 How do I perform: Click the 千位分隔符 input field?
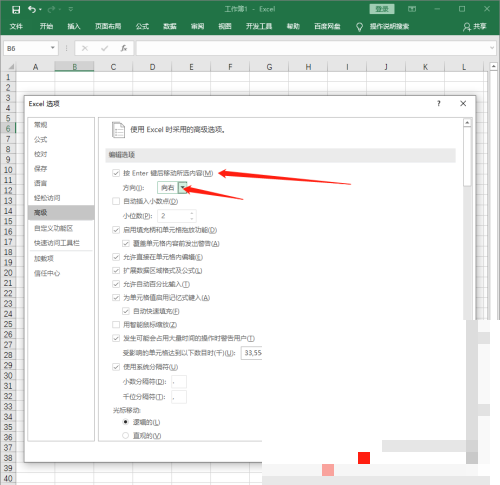click(179, 397)
